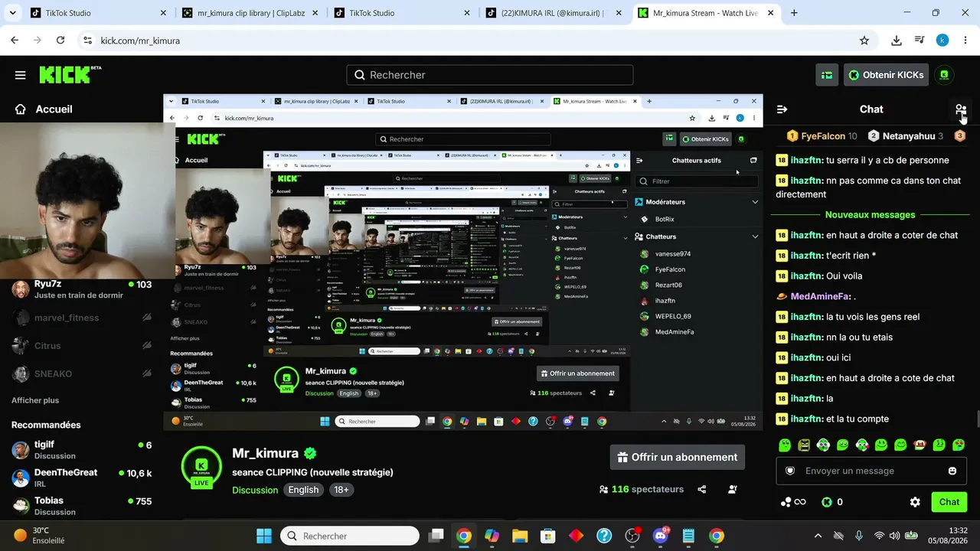Click the Windows taskbar Rechercher search box
The width and height of the screenshot is (980, 551).
[x=350, y=536]
